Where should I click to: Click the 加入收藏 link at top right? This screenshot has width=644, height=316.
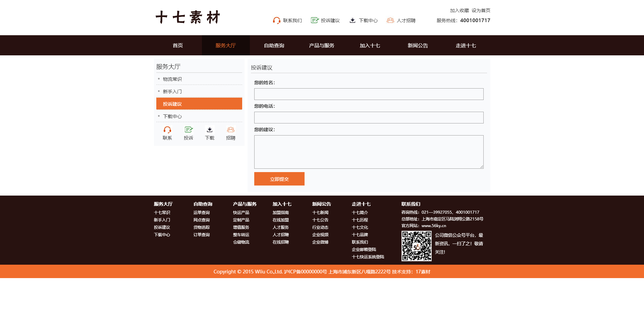click(x=459, y=10)
